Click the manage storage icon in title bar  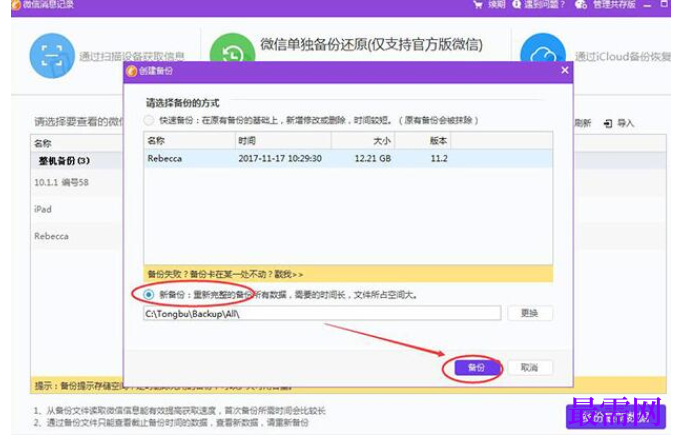581,4
